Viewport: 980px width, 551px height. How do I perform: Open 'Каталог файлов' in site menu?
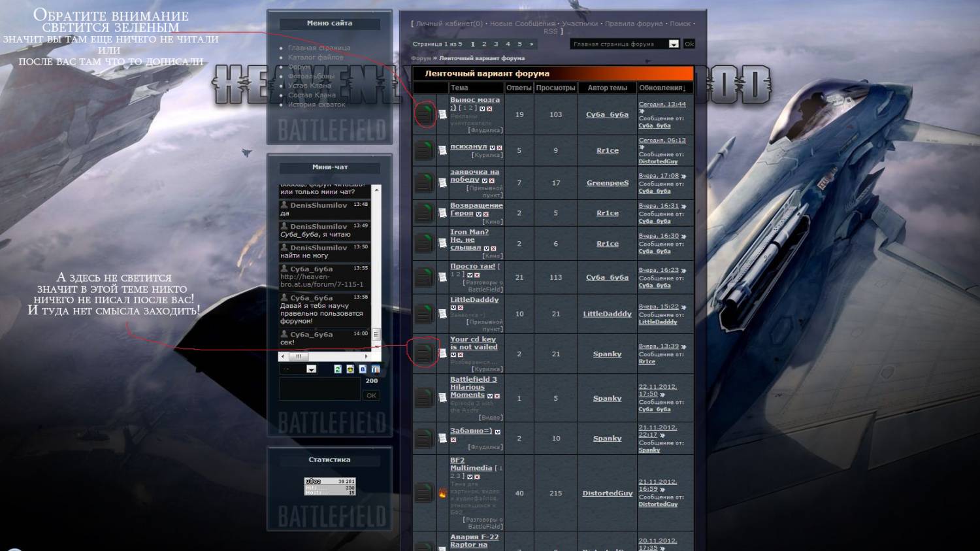pos(316,58)
